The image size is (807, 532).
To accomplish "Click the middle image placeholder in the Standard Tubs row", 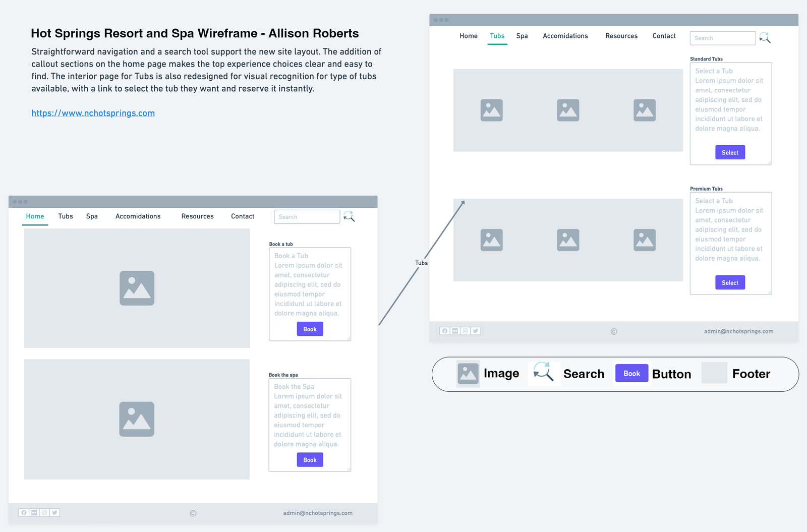I will [568, 110].
